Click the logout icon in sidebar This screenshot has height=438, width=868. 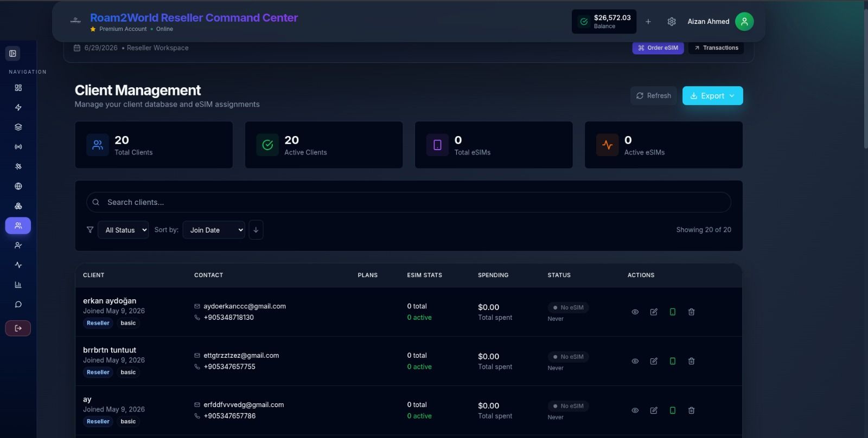(x=18, y=328)
